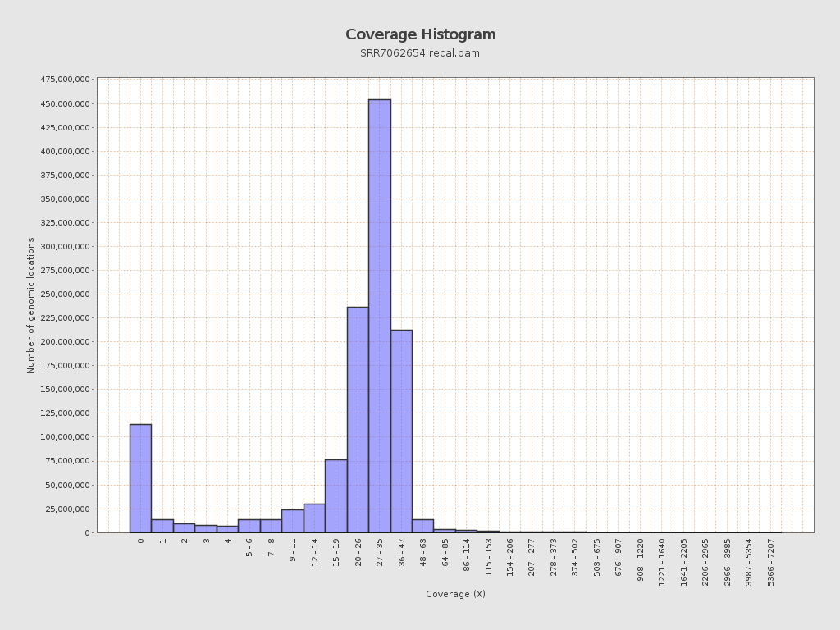The image size is (840, 630).
Task: Click the 75,000,000 y-axis tick label
Action: (x=67, y=461)
